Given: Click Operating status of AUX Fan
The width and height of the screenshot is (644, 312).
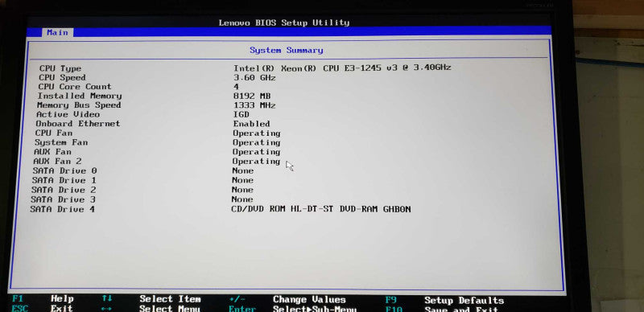Looking at the screenshot, I should pyautogui.click(x=256, y=152).
